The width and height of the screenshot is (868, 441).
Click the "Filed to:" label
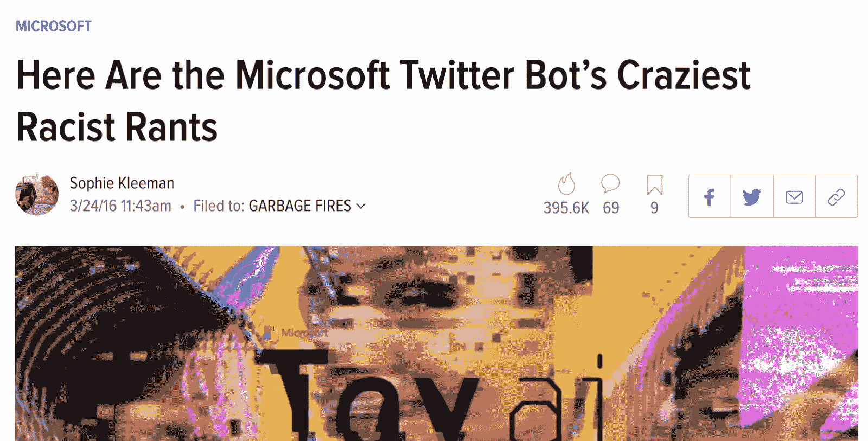(x=219, y=206)
